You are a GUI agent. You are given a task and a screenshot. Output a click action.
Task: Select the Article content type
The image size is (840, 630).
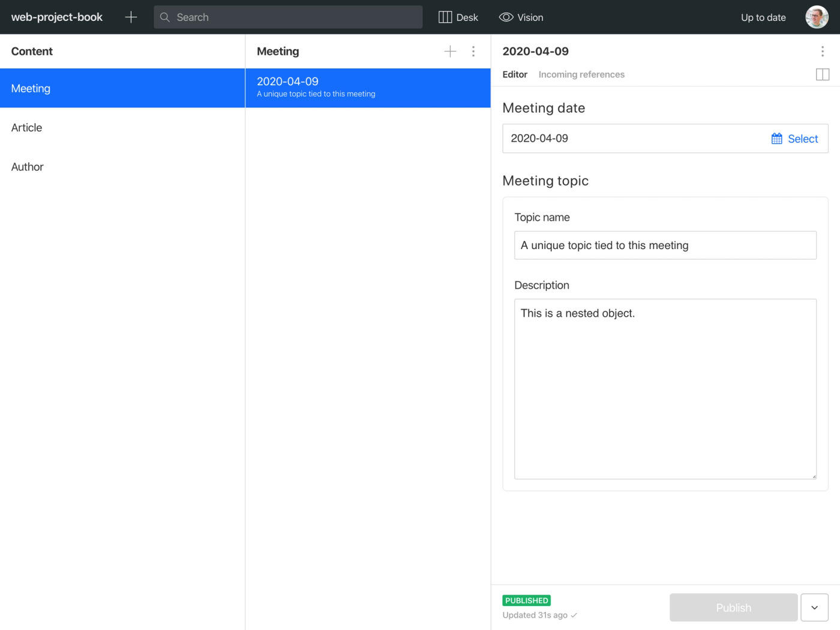[x=26, y=127]
